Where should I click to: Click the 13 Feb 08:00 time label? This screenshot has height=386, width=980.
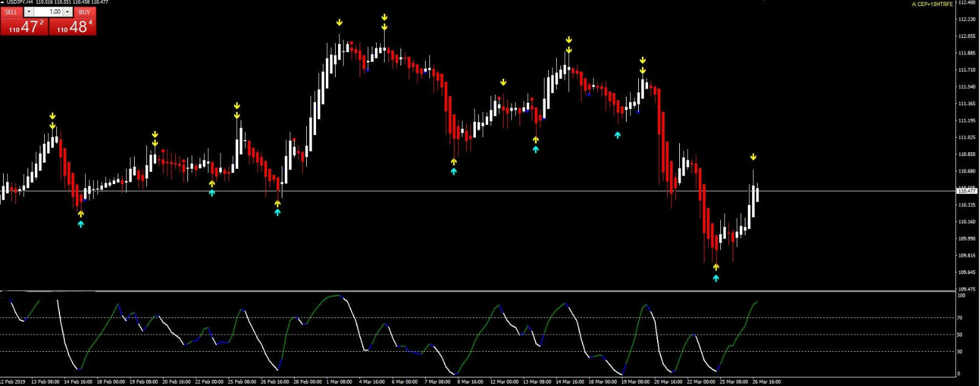(x=45, y=382)
